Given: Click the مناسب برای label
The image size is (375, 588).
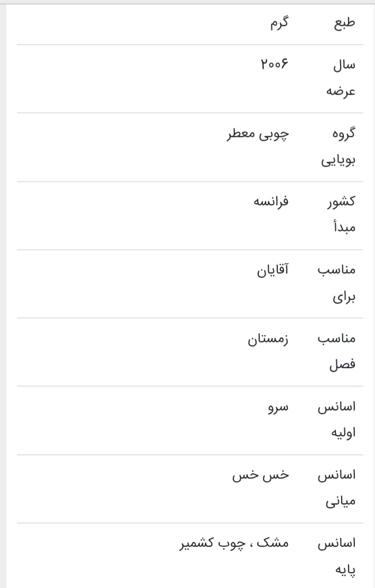Looking at the screenshot, I should (x=336, y=283).
